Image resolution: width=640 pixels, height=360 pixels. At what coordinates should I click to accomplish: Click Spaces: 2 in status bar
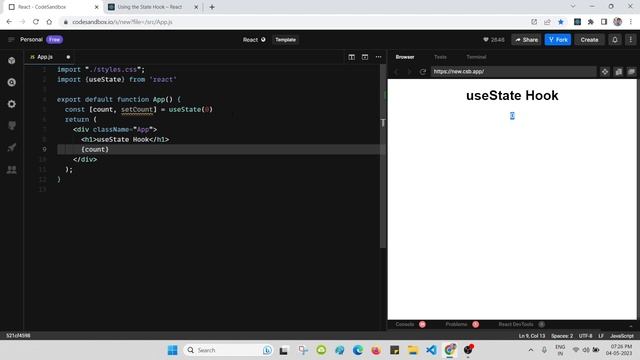click(x=562, y=336)
